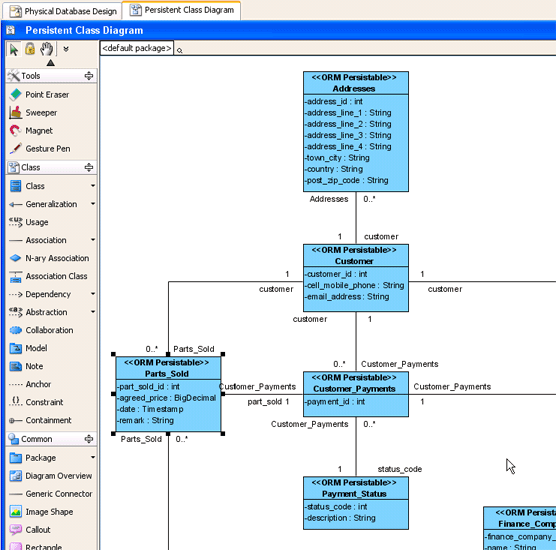This screenshot has width=556, height=550.
Task: Expand the toolbar overflow chevron
Action: (x=66, y=49)
